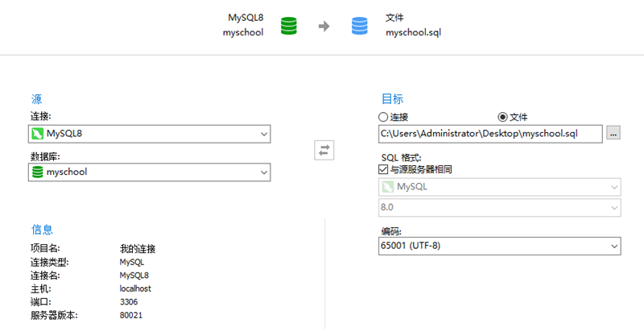Expand the source 连接 dropdown arrow
This screenshot has width=644, height=332.
tap(263, 134)
